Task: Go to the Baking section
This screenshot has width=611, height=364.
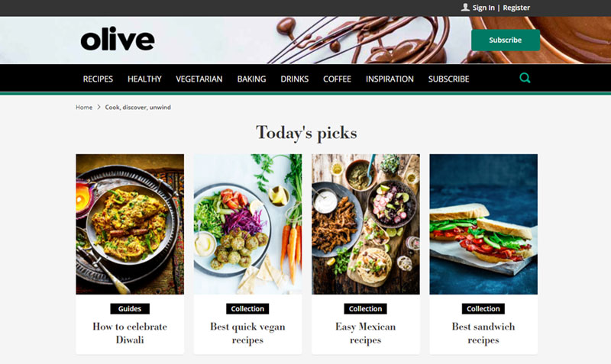Action: (252, 79)
